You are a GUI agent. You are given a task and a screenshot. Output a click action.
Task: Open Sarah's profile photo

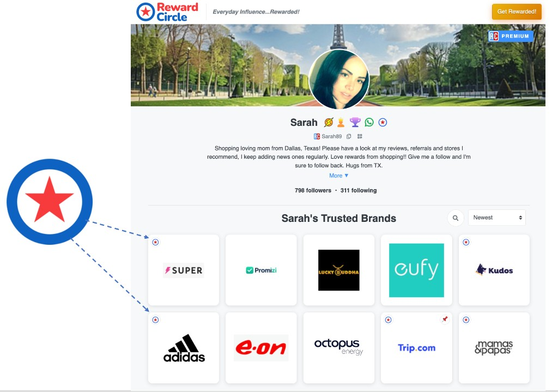pos(339,79)
